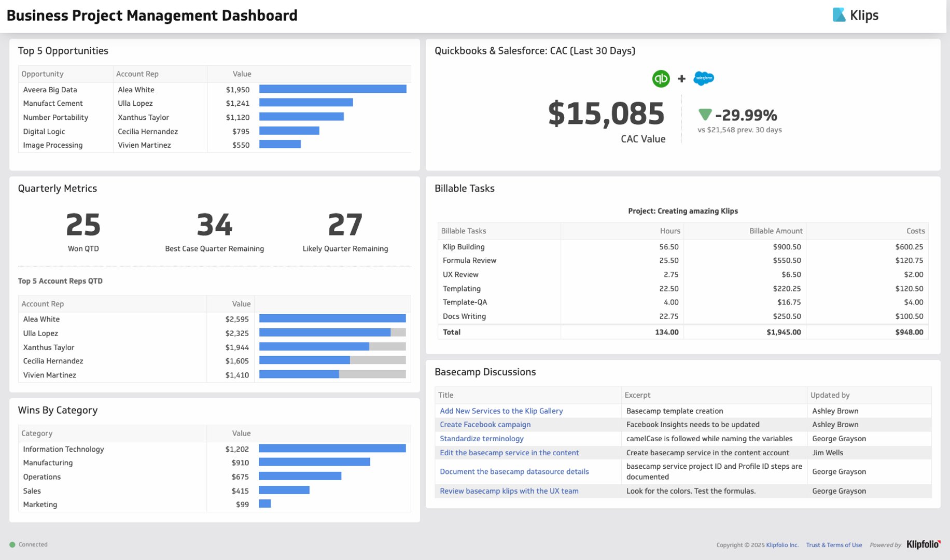Click Xanthus Taylor's $1,944 value

tap(237, 347)
